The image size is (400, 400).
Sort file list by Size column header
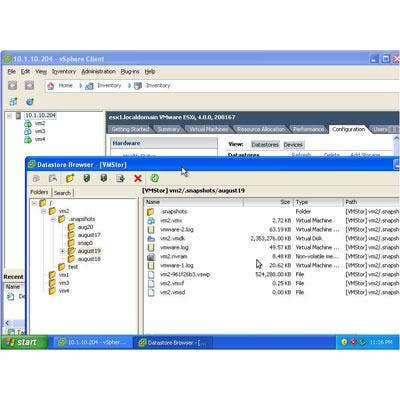point(268,202)
